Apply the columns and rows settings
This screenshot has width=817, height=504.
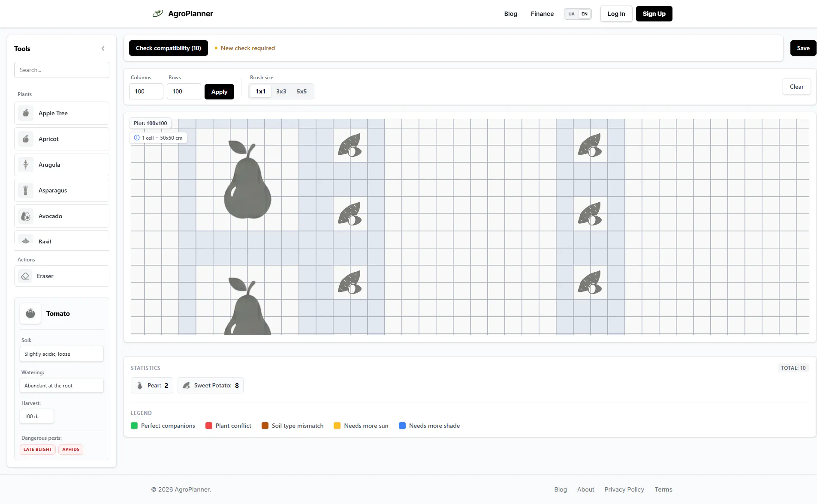tap(219, 92)
